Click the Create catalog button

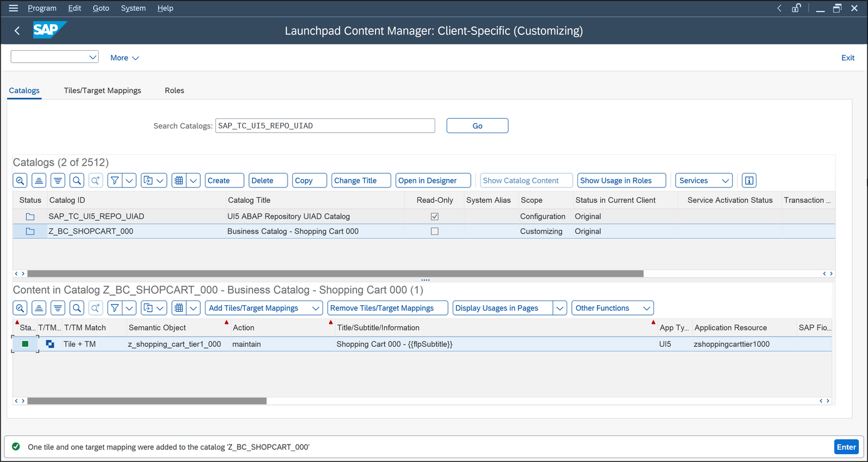click(x=224, y=180)
